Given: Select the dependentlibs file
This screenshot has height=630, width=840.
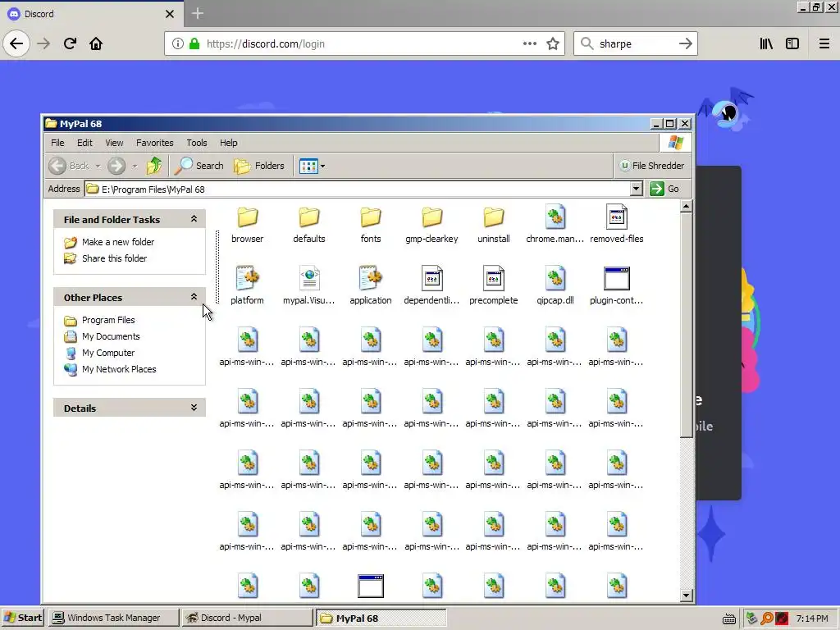Looking at the screenshot, I should click(x=431, y=285).
